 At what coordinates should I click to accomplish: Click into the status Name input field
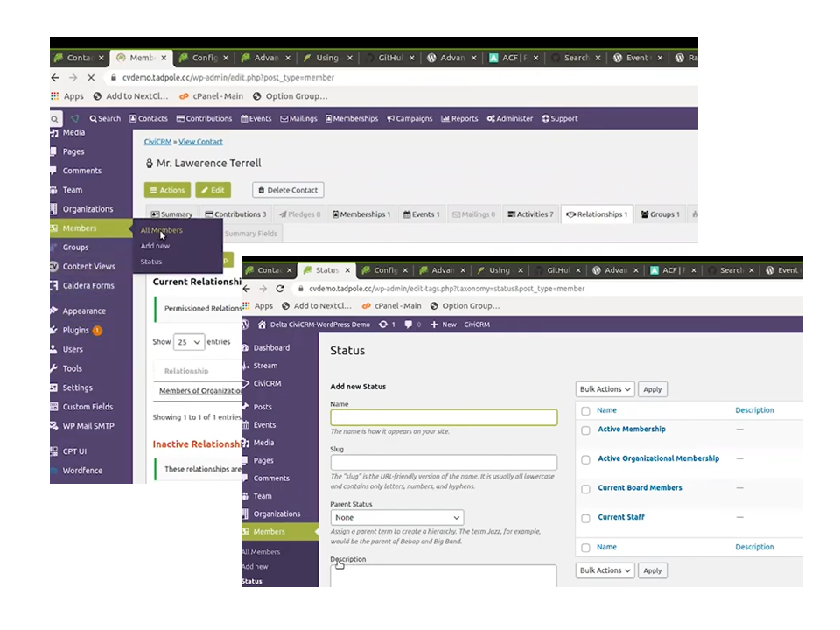pos(444,418)
